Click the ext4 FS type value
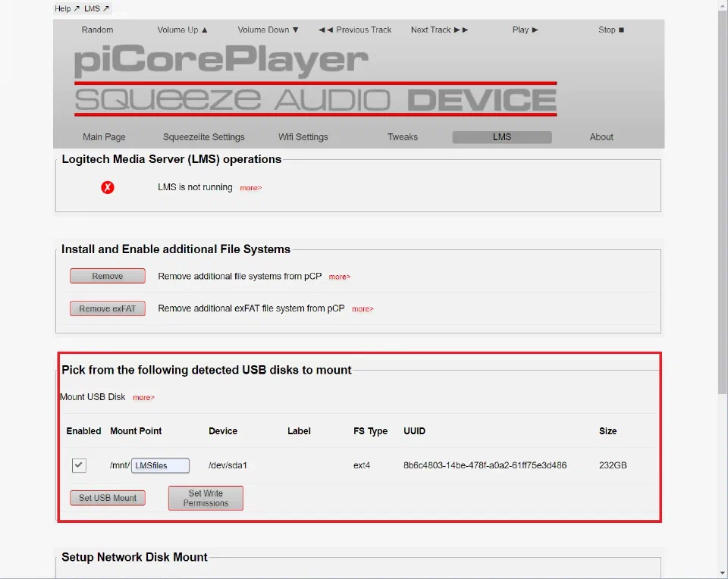 pos(362,465)
